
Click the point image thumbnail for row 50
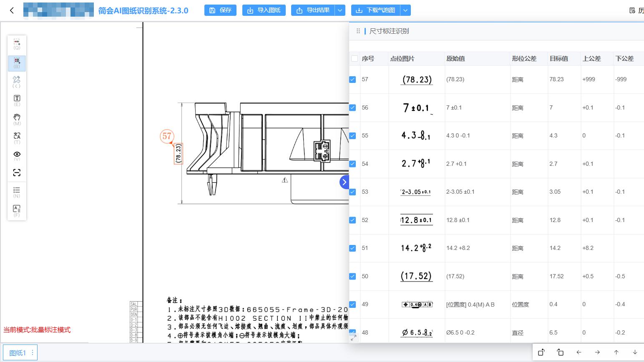(x=416, y=276)
